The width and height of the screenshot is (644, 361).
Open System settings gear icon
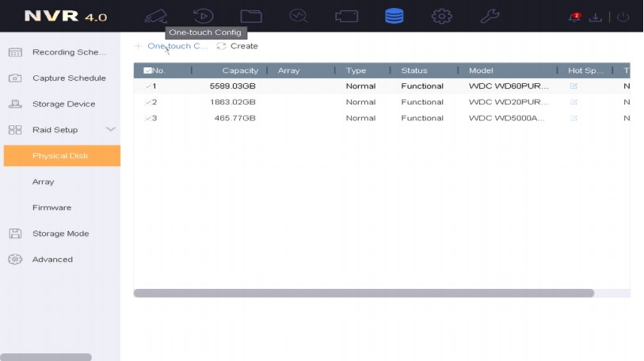click(441, 17)
